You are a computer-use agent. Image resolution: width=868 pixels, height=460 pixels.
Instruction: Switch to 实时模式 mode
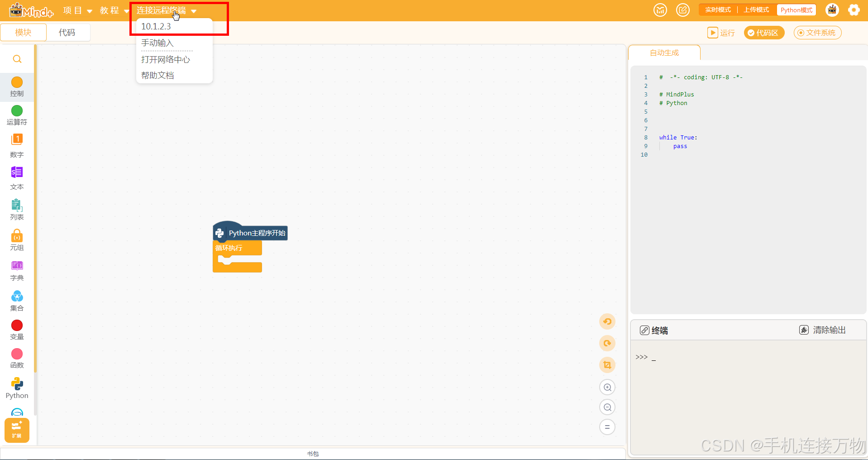coord(718,10)
